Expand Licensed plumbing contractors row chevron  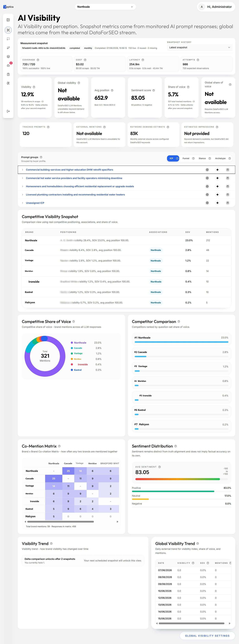pos(23,195)
